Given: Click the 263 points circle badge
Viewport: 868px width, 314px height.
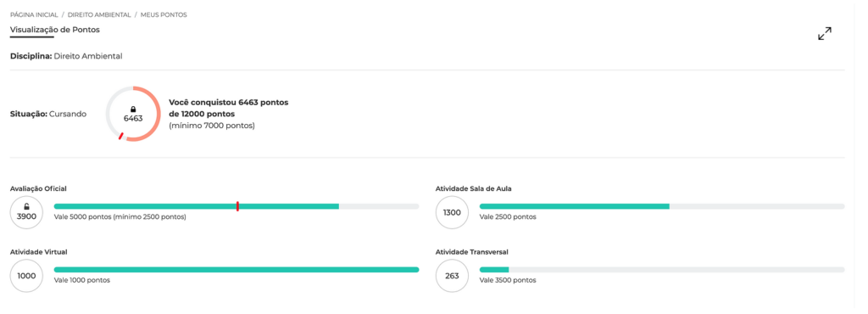Looking at the screenshot, I should pyautogui.click(x=453, y=275).
